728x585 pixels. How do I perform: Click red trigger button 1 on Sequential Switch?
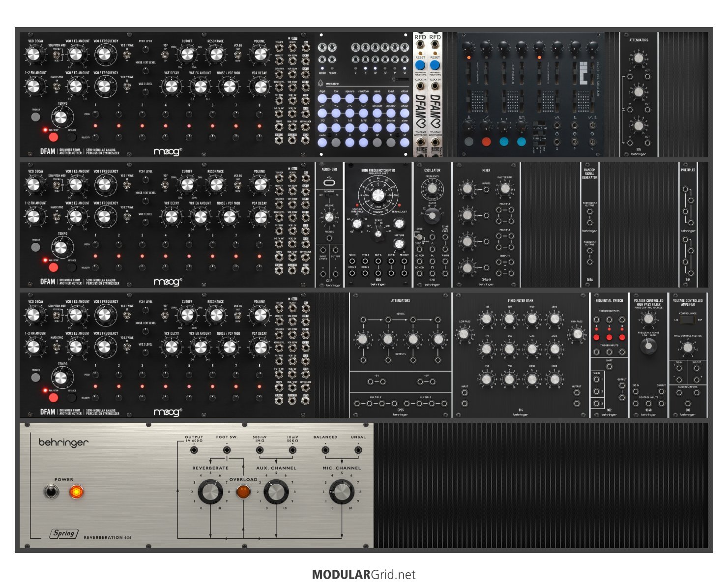pyautogui.click(x=596, y=337)
